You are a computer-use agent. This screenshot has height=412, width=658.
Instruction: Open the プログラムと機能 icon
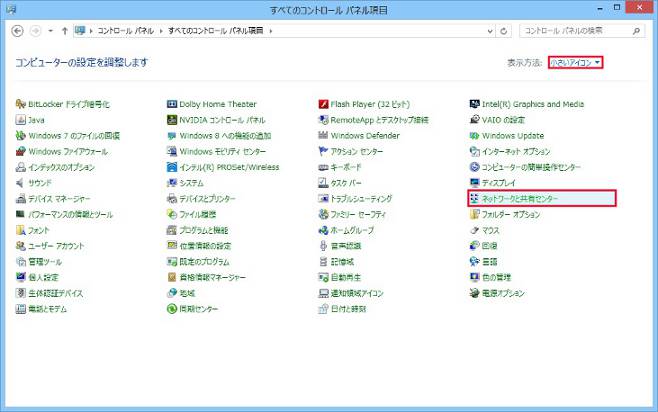pos(172,230)
